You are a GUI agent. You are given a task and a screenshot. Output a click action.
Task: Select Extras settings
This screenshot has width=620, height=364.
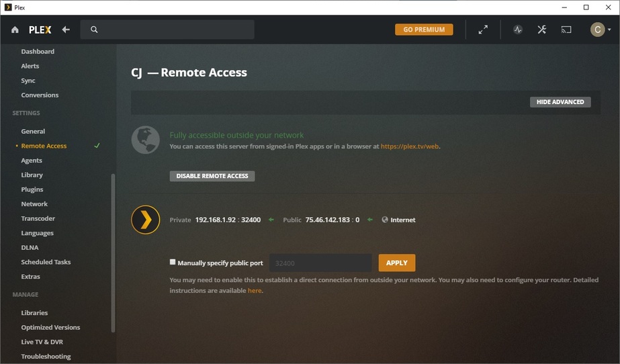click(30, 277)
